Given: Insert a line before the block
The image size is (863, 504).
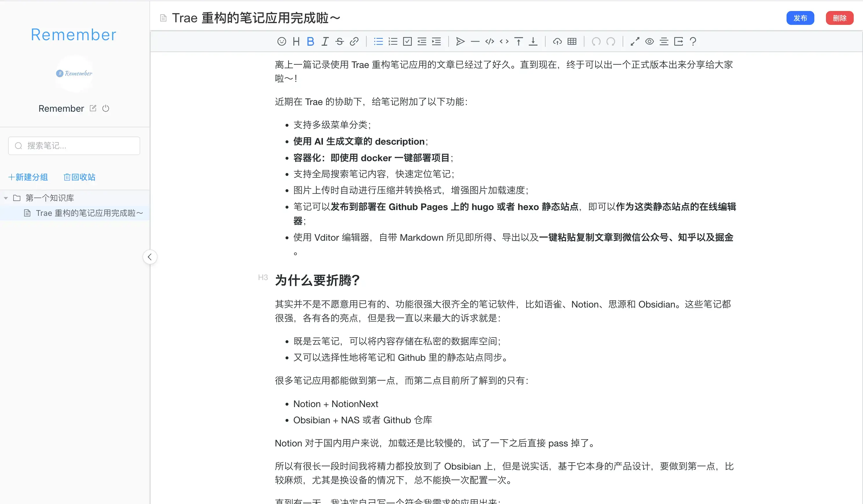Looking at the screenshot, I should [x=518, y=41].
